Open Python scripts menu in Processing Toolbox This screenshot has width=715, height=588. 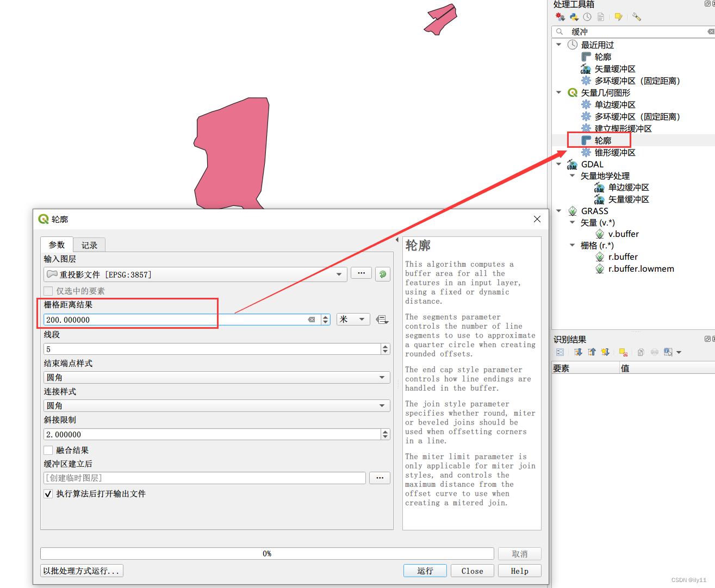tap(574, 17)
